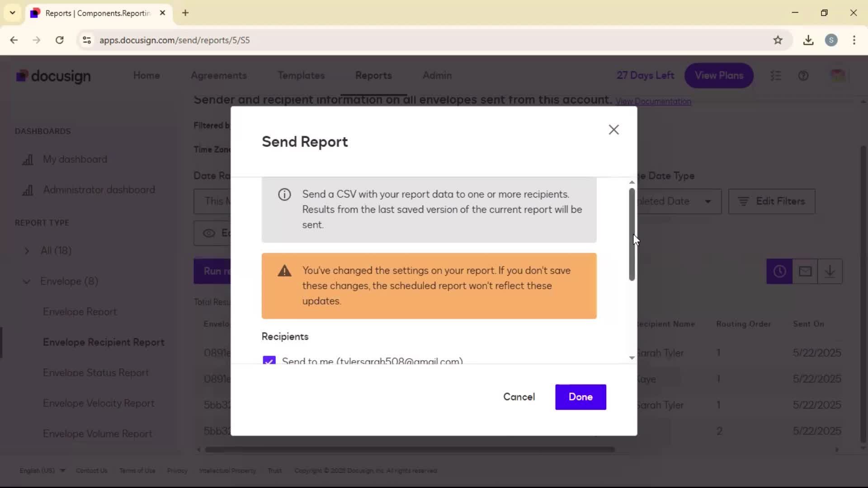Select Envelope Velocity Report
868x488 pixels.
click(99, 403)
